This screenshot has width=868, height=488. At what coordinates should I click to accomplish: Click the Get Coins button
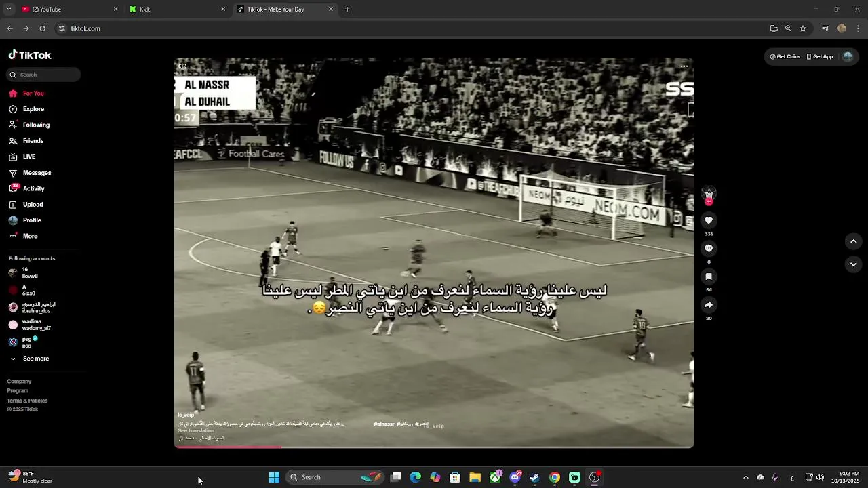tap(785, 57)
